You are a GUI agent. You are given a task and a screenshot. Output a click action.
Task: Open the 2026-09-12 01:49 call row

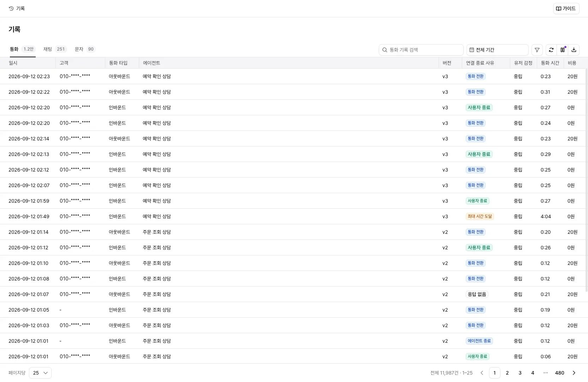293,216
